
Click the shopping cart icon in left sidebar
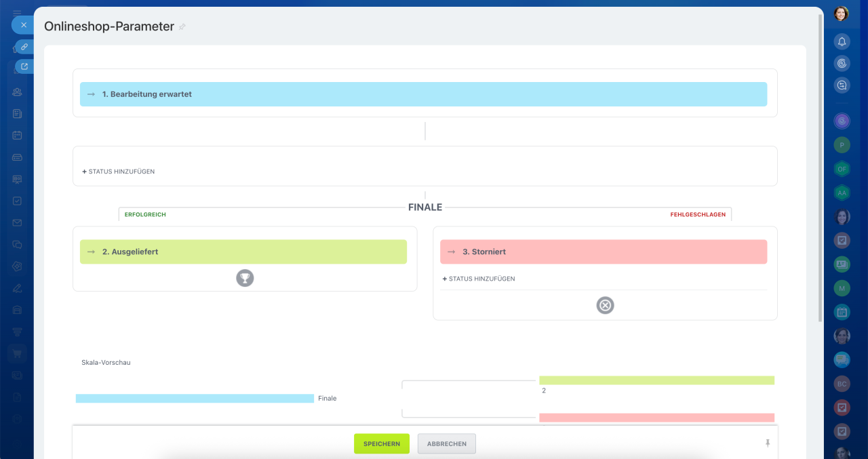coord(17,353)
